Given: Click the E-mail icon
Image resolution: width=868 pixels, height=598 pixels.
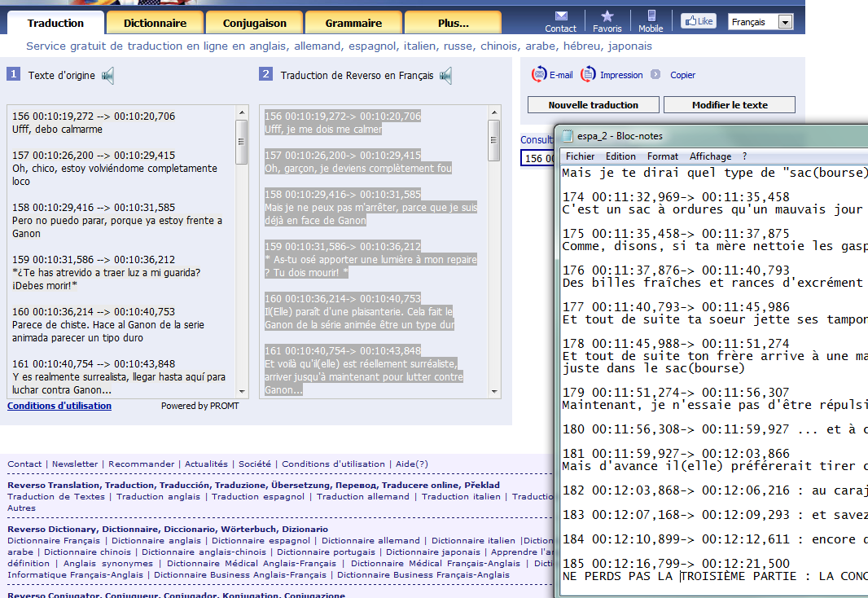Looking at the screenshot, I should 538,74.
